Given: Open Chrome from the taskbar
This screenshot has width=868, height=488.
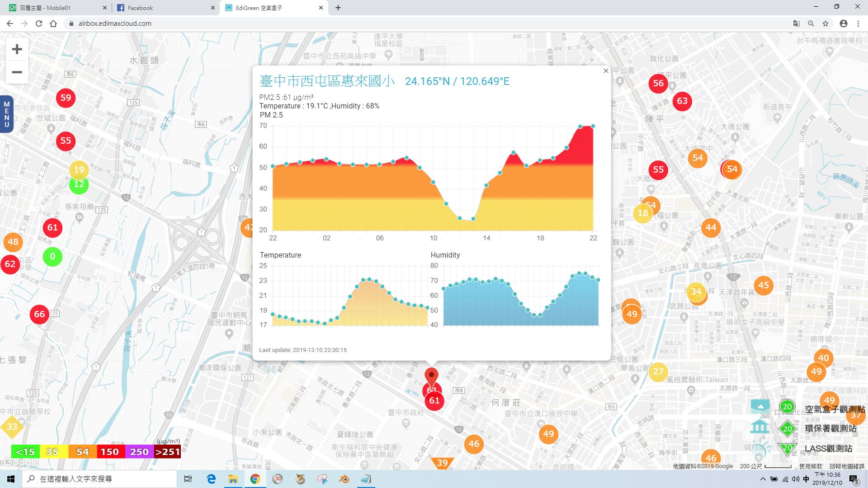Looking at the screenshot, I should click(x=255, y=479).
